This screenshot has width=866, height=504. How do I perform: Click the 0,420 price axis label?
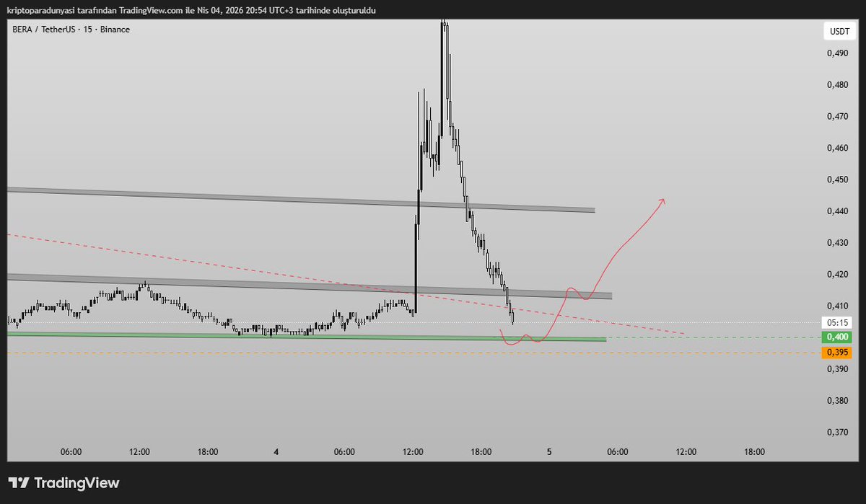pyautogui.click(x=837, y=274)
